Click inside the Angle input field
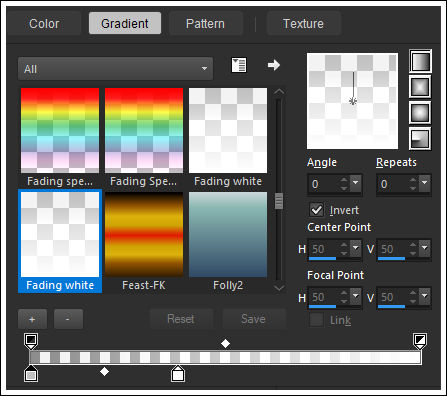The height and width of the screenshot is (396, 447). [x=324, y=184]
